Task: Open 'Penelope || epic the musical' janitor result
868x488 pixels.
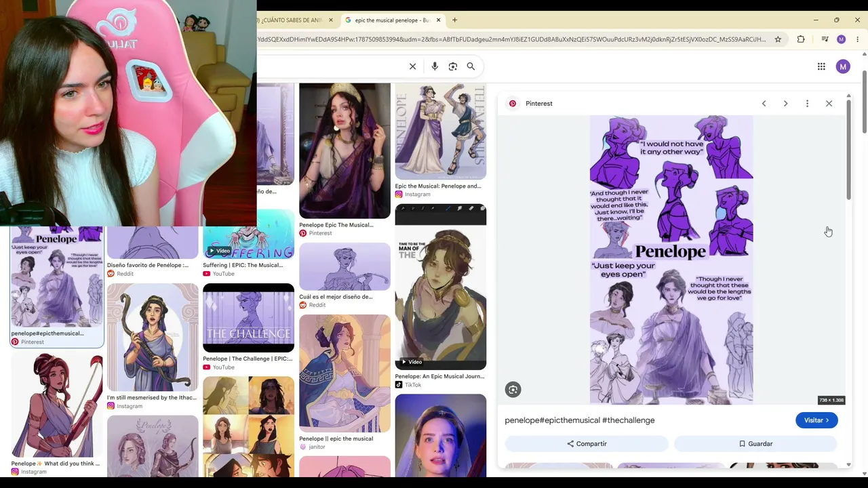Action: (336, 439)
